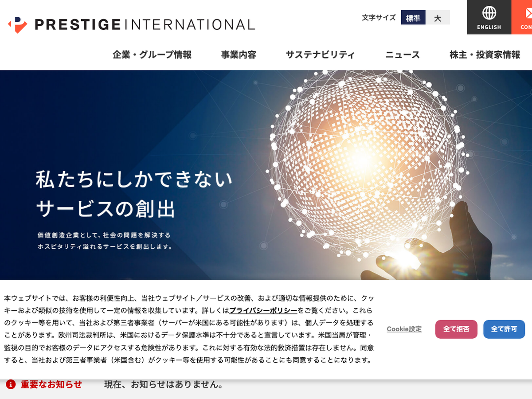Image resolution: width=532 pixels, height=399 pixels.
Task: Click the 現在、お知らせはありません notice text
Action: click(x=164, y=384)
